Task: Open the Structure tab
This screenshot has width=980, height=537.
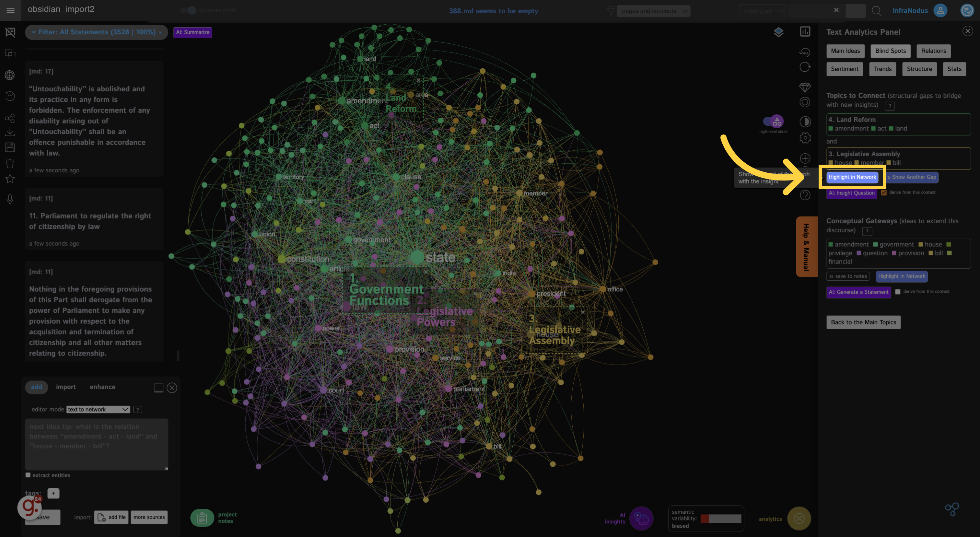Action: pos(919,69)
